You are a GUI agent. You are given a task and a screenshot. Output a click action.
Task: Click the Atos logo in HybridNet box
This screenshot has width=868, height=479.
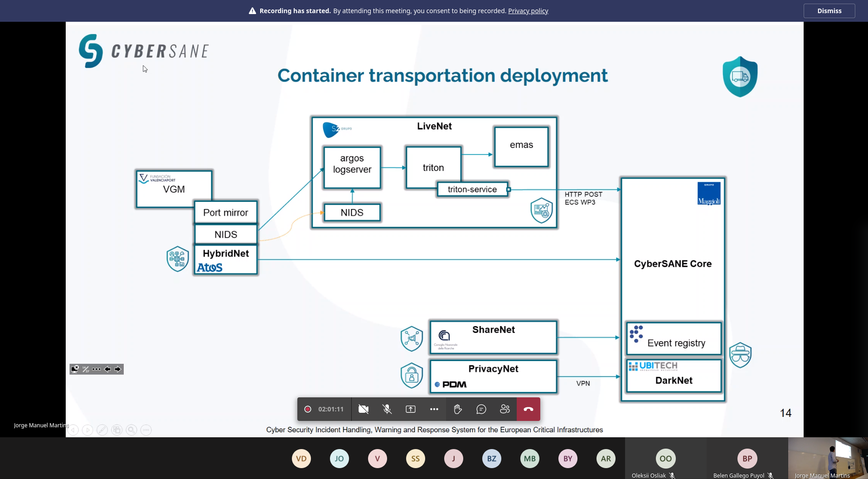[x=209, y=268]
